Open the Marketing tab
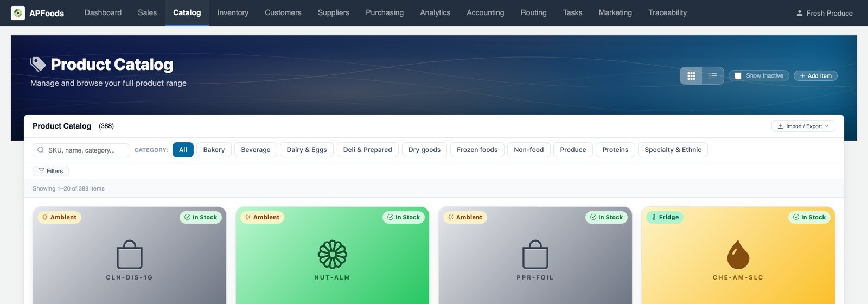Image resolution: width=868 pixels, height=304 pixels. [615, 12]
